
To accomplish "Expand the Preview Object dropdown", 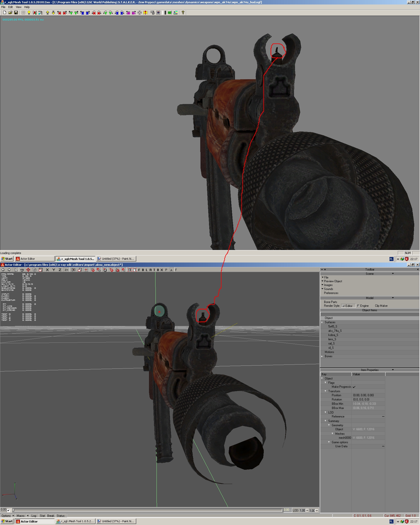I will (x=323, y=281).
